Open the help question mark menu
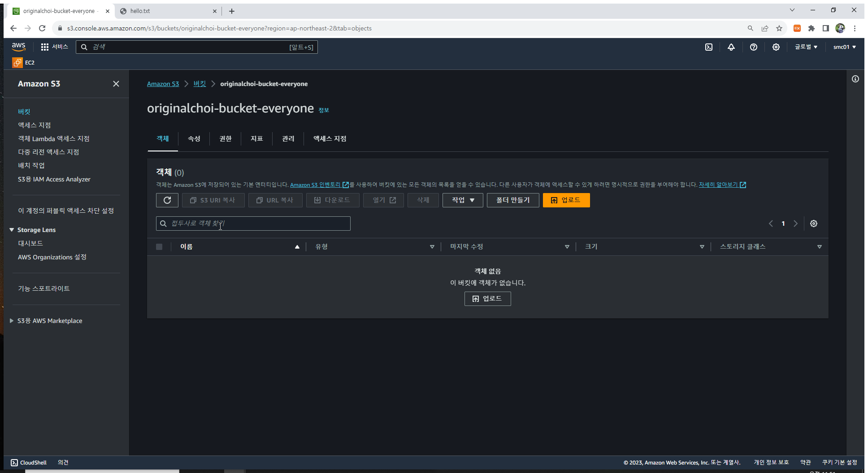The image size is (868, 473). tap(754, 47)
